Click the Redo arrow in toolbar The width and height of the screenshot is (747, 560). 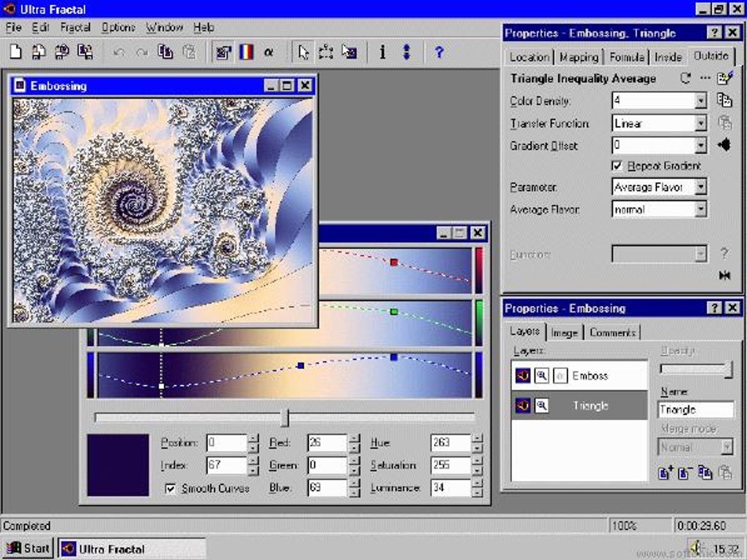(x=142, y=52)
